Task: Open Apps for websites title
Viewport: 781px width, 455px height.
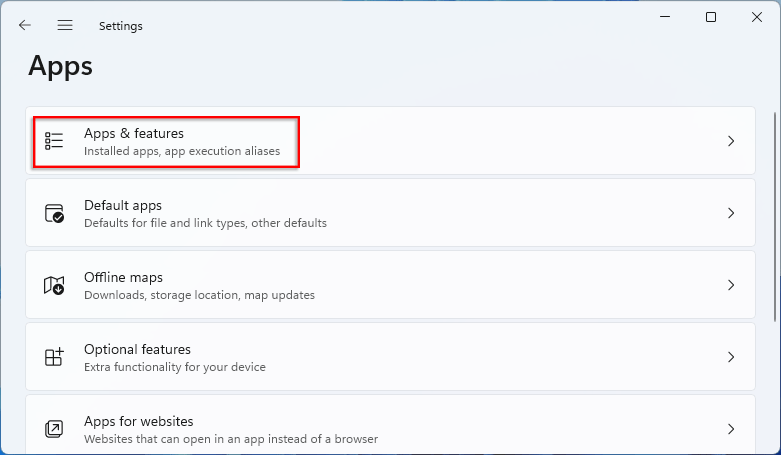Action: [x=138, y=422]
